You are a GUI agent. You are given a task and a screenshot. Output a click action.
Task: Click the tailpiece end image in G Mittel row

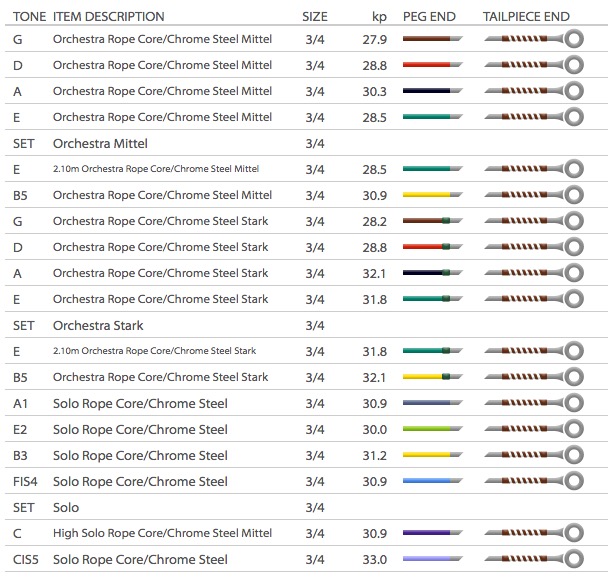point(534,39)
